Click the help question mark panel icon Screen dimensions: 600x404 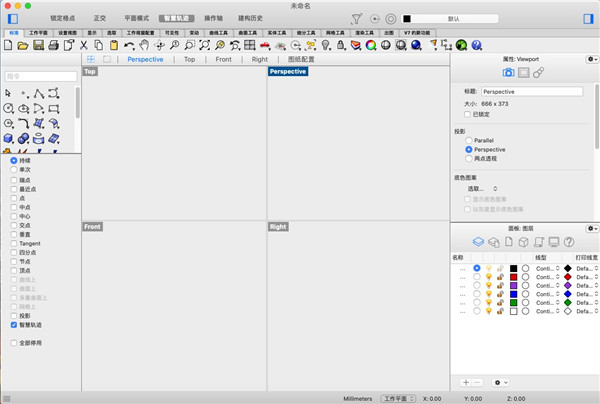point(568,241)
